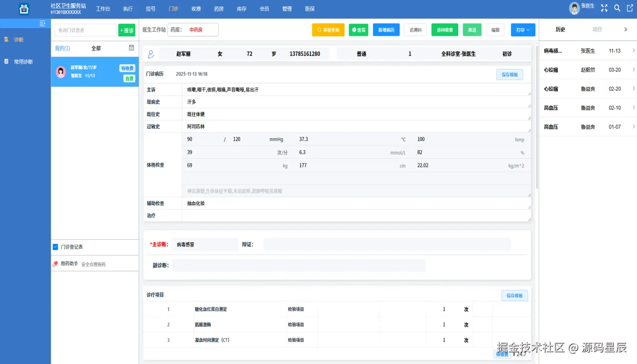The height and width of the screenshot is (364, 637).
Task: Click the 编辑 button
Action: pos(495,30)
